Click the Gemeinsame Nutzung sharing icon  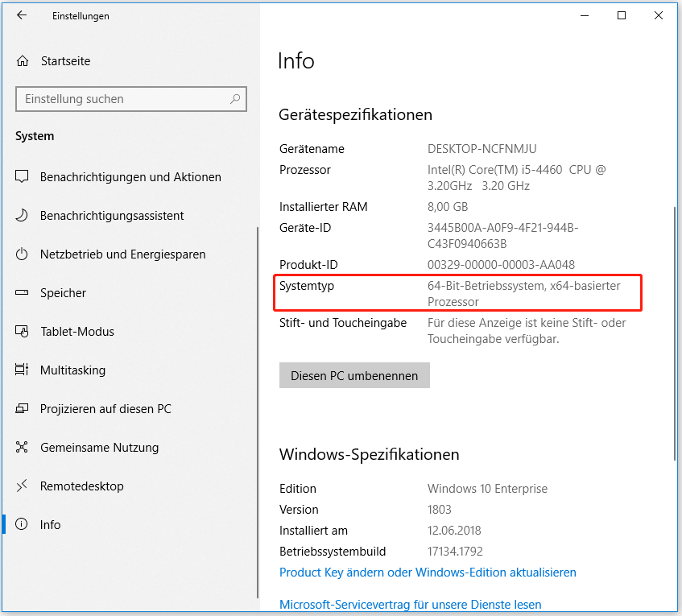[23, 447]
